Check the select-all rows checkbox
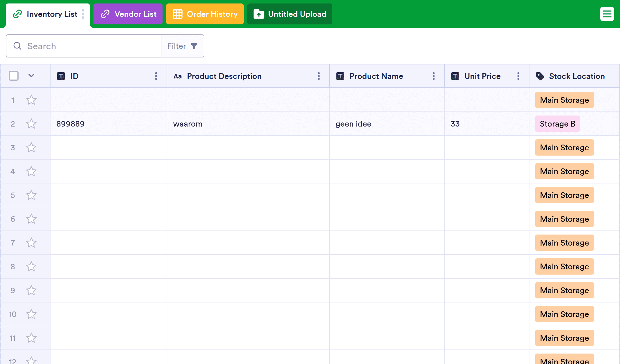The height and width of the screenshot is (364, 620). 14,76
